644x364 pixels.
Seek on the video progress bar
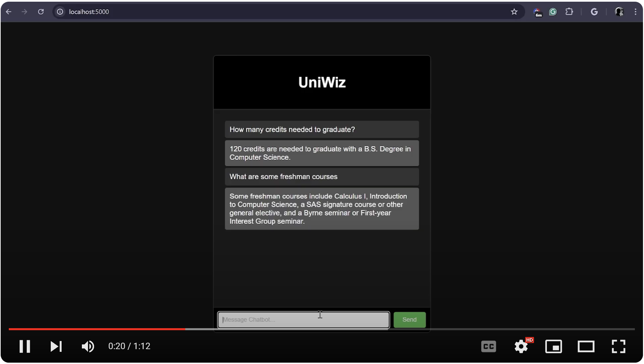(321, 329)
